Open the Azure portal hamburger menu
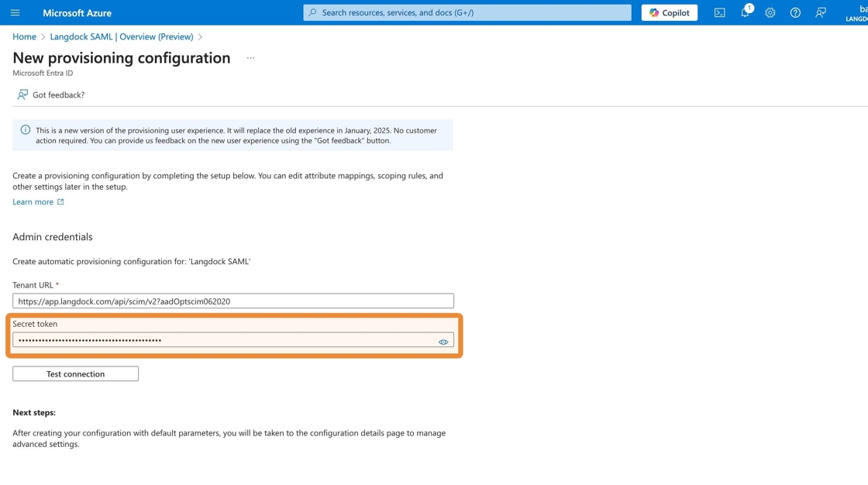 [15, 12]
